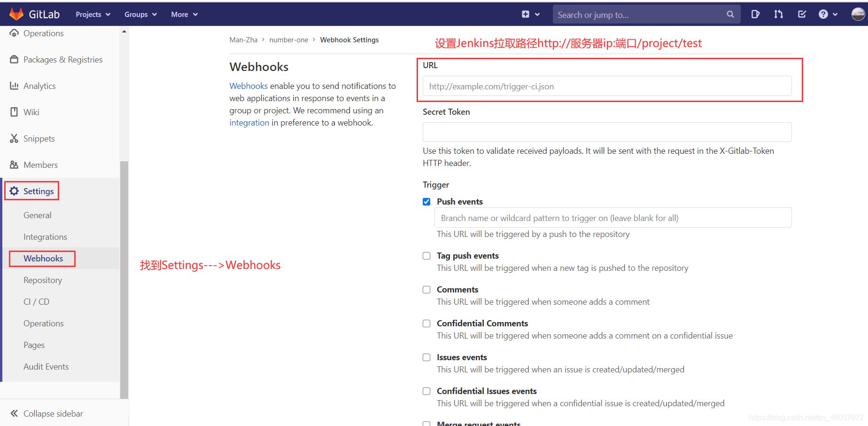This screenshot has width=868, height=426.
Task: Expand the Help dropdown arrow
Action: click(x=835, y=15)
